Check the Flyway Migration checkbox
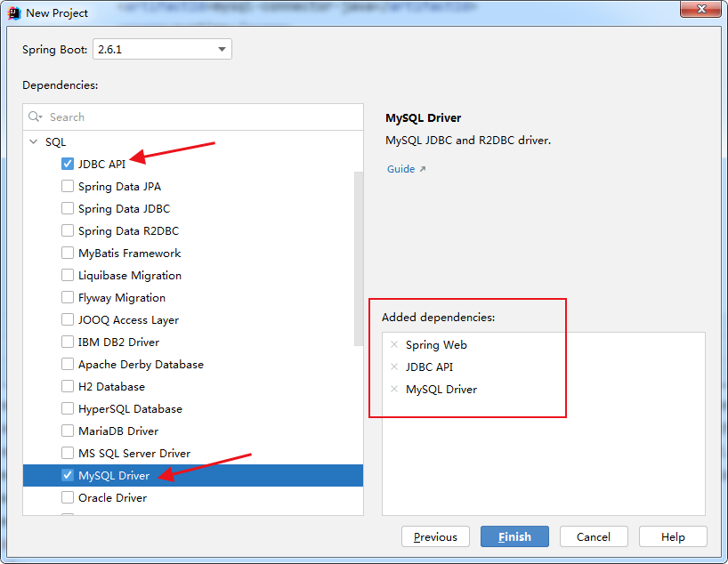 coord(68,297)
